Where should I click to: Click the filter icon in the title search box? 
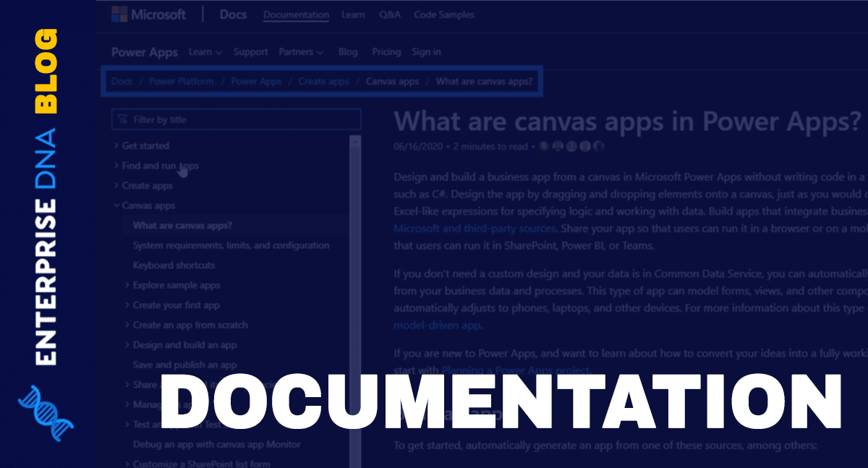pyautogui.click(x=122, y=119)
